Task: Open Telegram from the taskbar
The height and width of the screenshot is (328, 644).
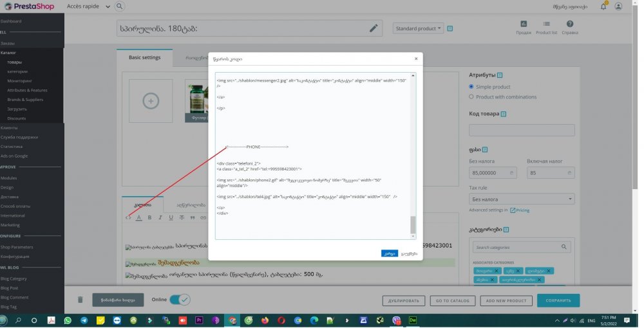Action: 84,321
